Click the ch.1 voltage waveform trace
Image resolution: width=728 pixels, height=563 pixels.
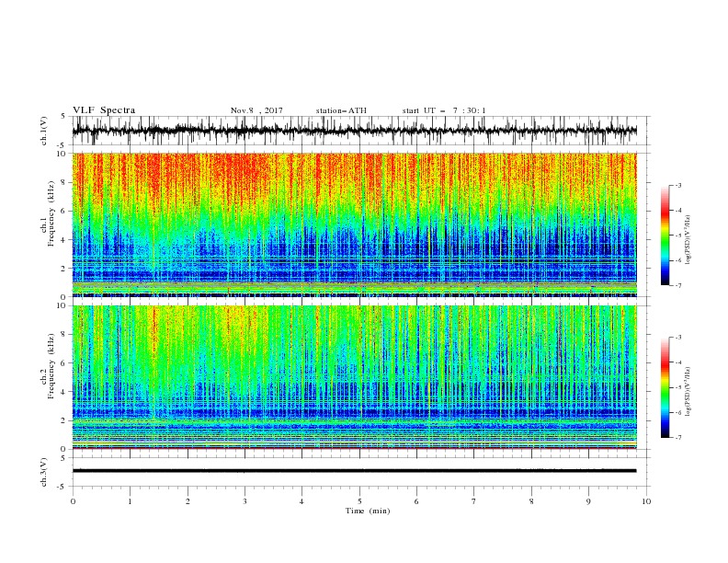[354, 131]
